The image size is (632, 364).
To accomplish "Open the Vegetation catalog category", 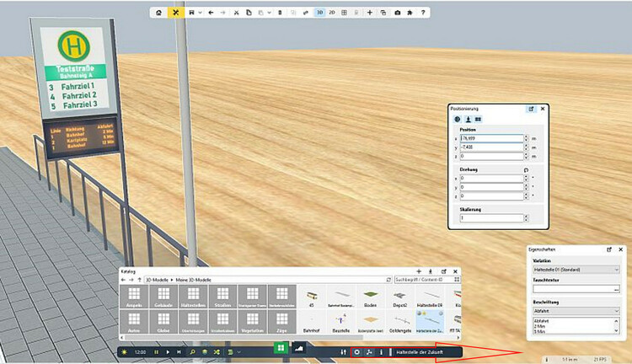I will (x=253, y=322).
